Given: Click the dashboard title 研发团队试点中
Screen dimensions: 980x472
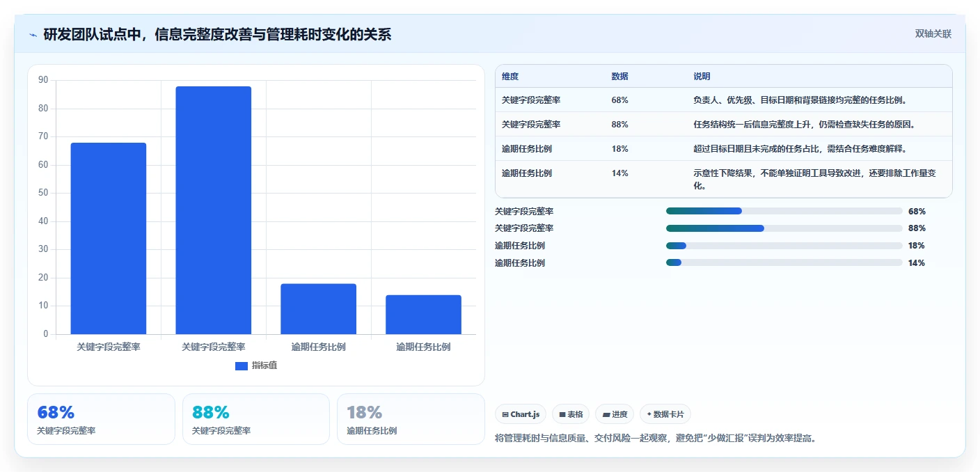Looking at the screenshot, I should coord(217,34).
